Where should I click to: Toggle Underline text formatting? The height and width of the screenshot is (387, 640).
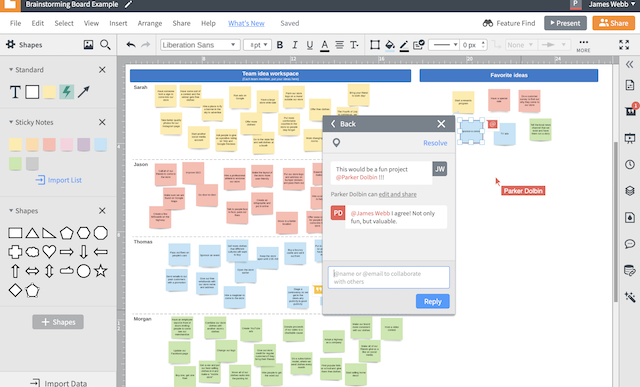coord(310,45)
